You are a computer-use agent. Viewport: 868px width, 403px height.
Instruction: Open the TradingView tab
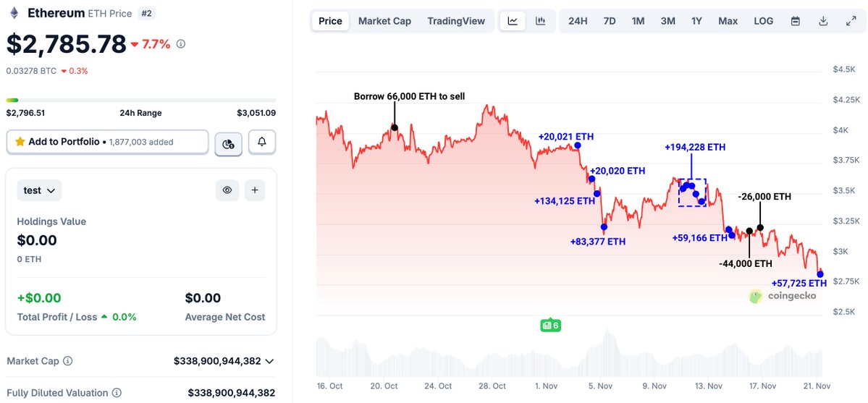(456, 21)
